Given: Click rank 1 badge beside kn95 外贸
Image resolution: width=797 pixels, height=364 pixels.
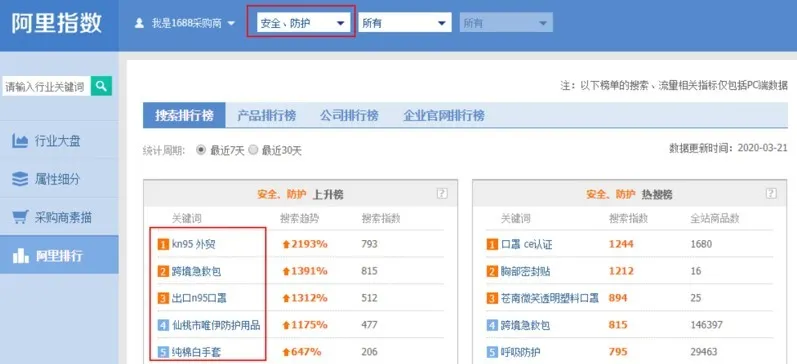Looking at the screenshot, I should (x=163, y=245).
